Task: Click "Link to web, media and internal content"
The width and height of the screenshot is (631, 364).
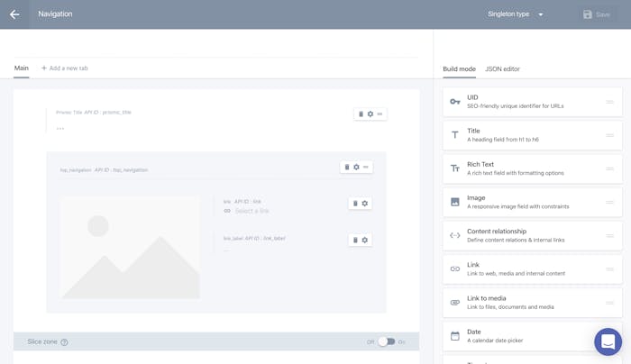Action: 516,274
